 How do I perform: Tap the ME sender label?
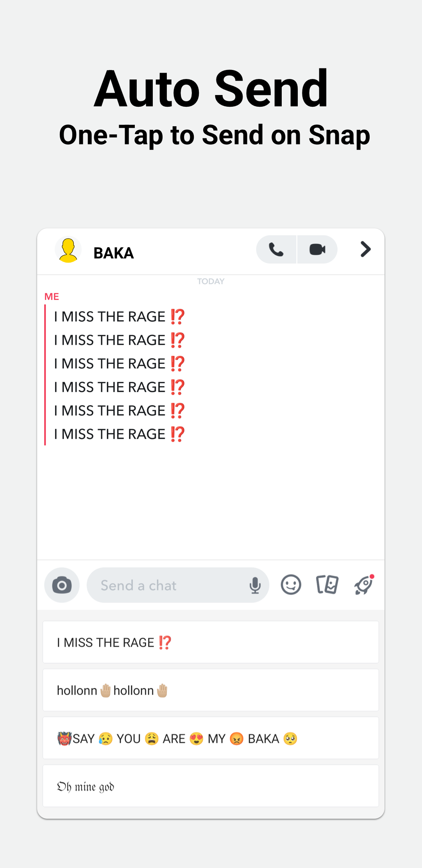(x=52, y=296)
